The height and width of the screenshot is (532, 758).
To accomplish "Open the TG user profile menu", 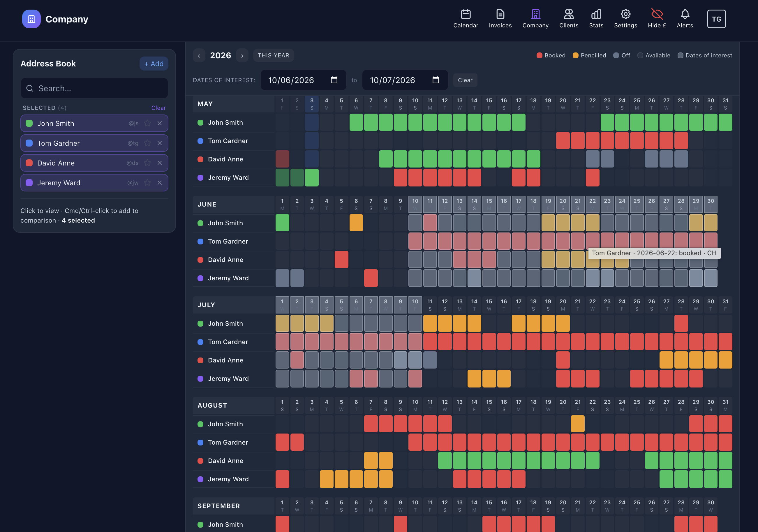I will point(716,19).
